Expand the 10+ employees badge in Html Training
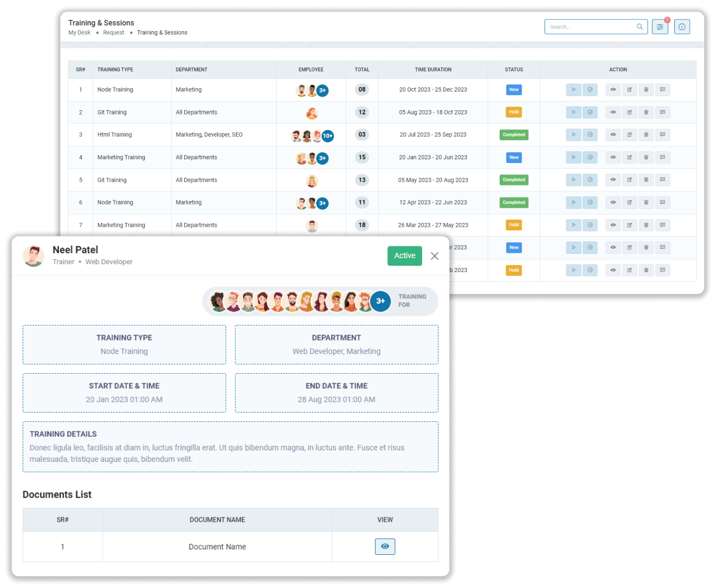This screenshot has height=588, width=716. (328, 136)
